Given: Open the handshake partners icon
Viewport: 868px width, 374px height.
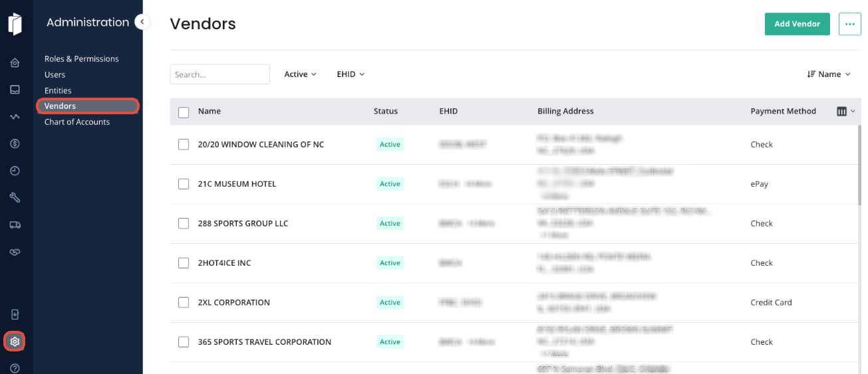Looking at the screenshot, I should (15, 252).
